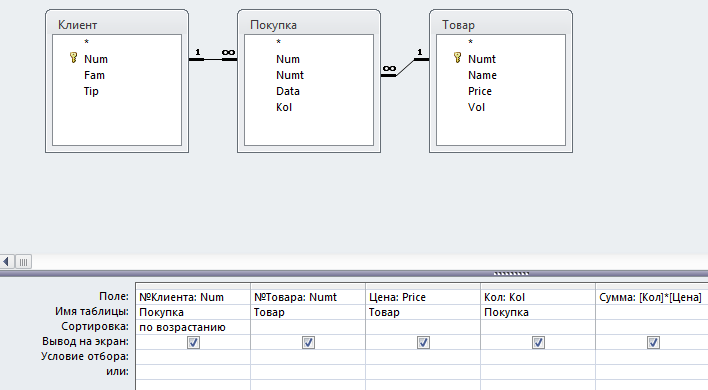Viewport: 708px width, 390px height.
Task: Click the criteria cell under the №Товара column
Action: [308, 357]
